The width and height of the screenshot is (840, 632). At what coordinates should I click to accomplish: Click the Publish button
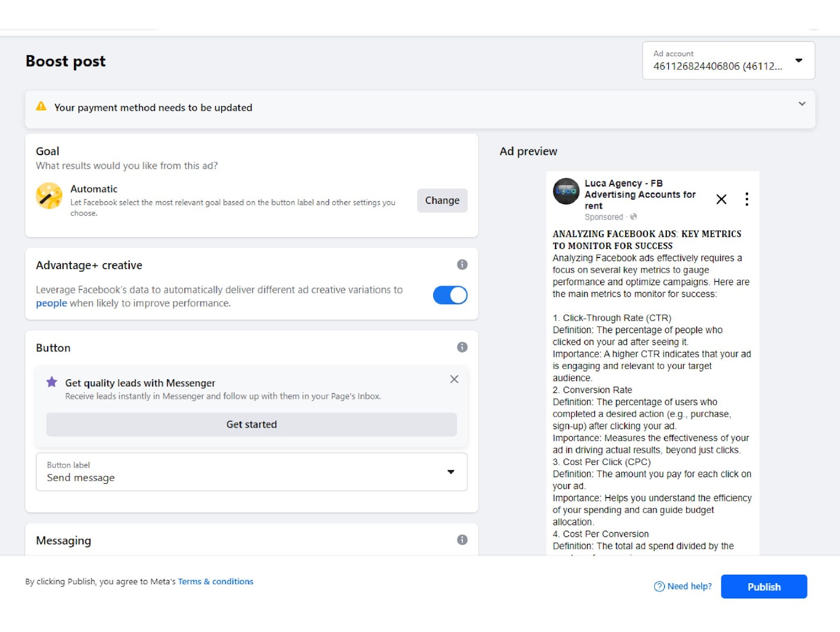click(764, 587)
